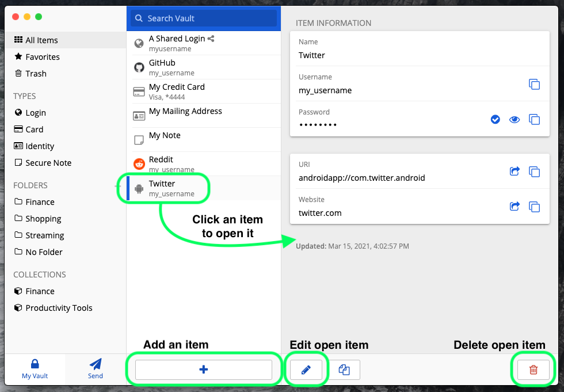Delete the open item with trash button
This screenshot has height=392, width=564.
[x=533, y=370]
